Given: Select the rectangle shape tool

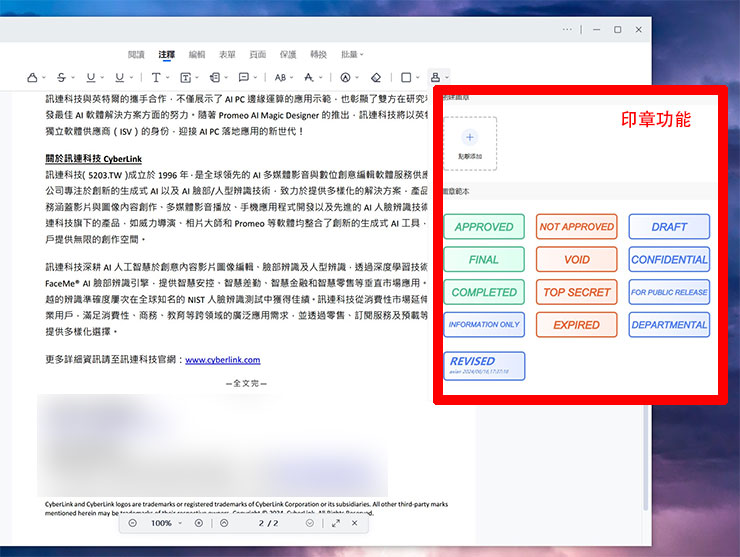Looking at the screenshot, I should (406, 77).
